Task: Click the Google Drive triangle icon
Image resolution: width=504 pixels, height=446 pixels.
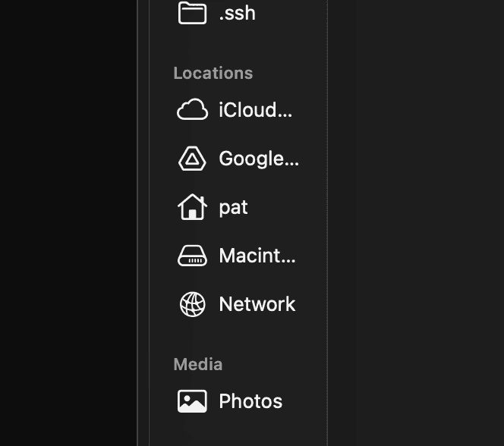Action: click(192, 159)
